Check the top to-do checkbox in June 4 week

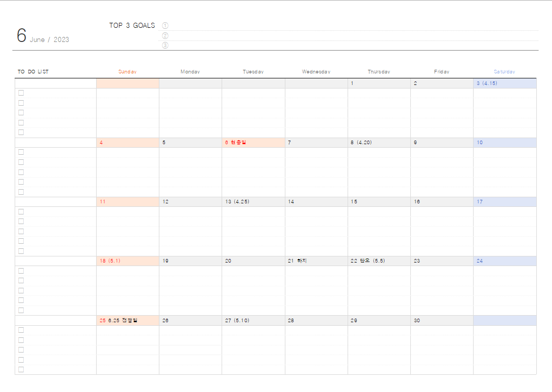tap(21, 152)
